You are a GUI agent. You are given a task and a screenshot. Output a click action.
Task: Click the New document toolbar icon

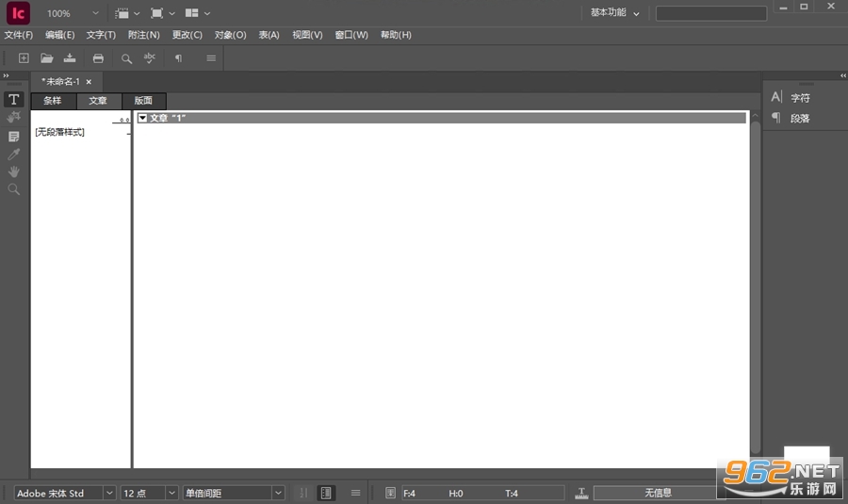pos(24,57)
